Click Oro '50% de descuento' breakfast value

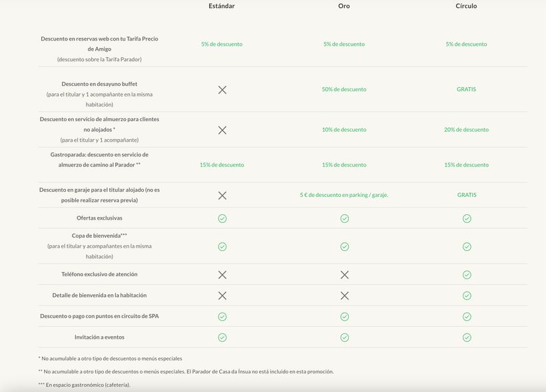(344, 89)
